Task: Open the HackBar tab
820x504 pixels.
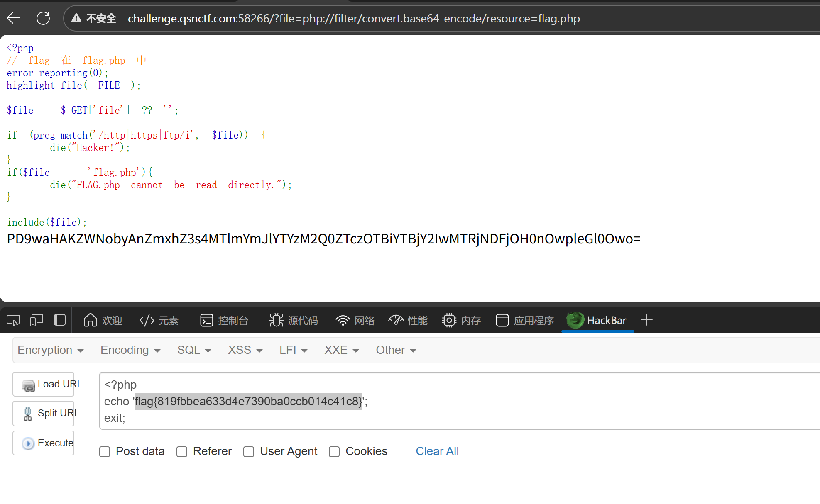Action: (x=597, y=320)
